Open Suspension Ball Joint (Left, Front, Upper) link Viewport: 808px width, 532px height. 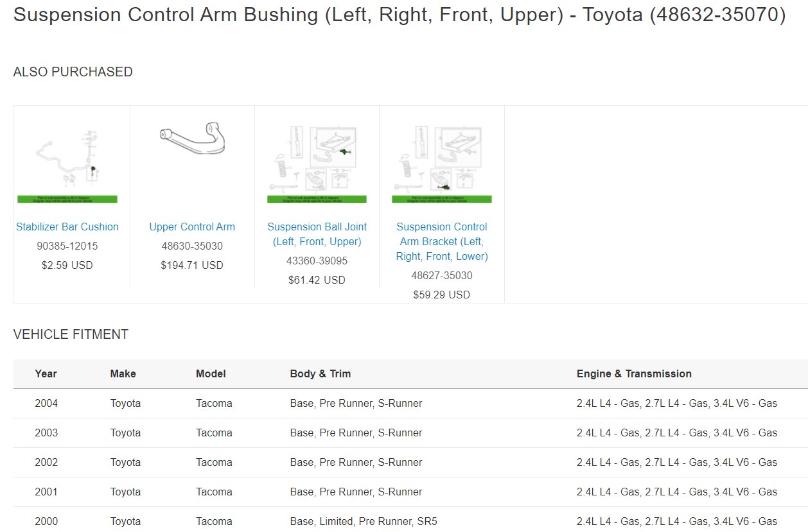317,234
